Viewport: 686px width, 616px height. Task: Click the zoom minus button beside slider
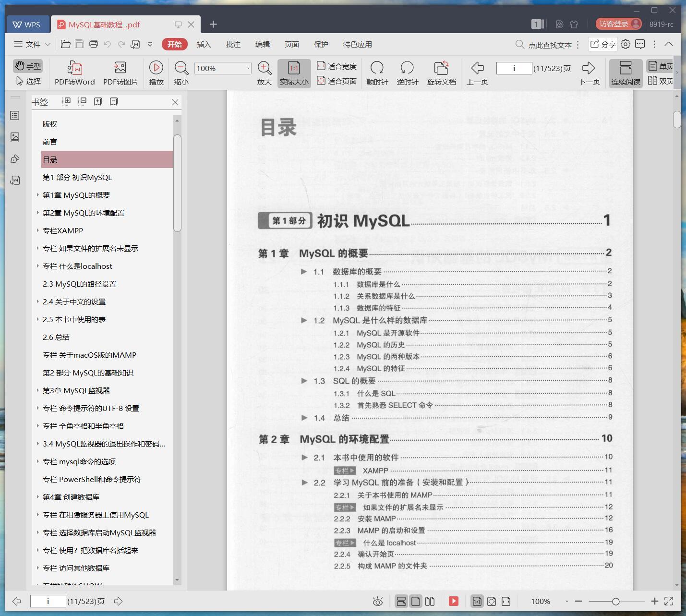578,601
